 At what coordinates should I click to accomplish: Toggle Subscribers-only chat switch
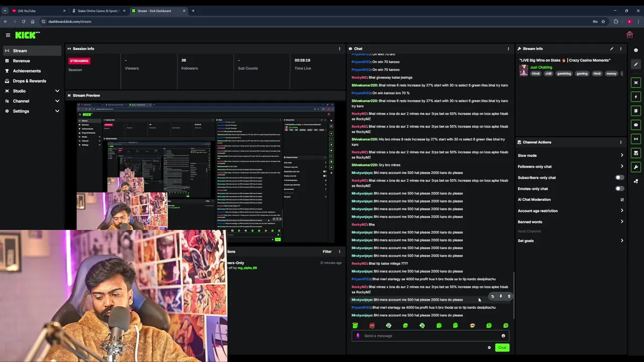619,177
